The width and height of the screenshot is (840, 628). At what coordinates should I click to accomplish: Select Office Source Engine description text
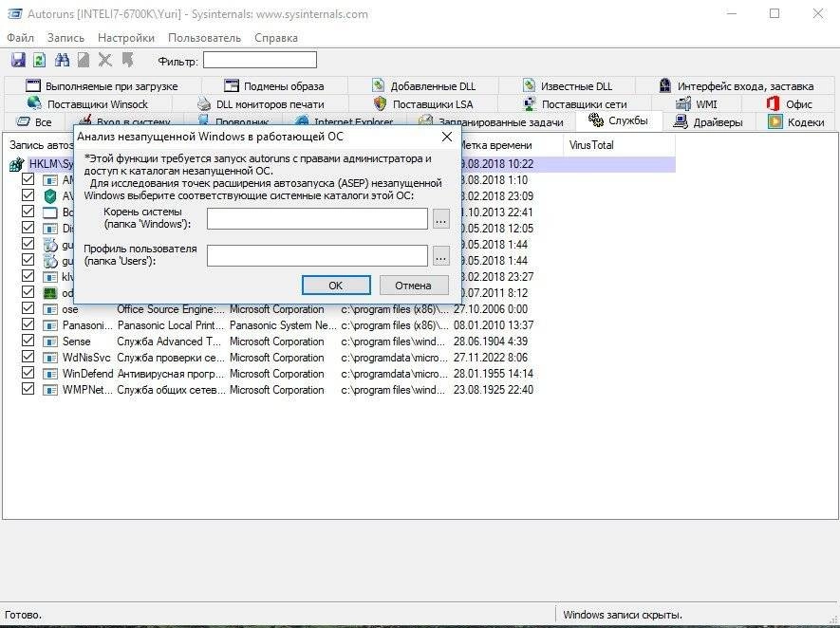(x=171, y=309)
